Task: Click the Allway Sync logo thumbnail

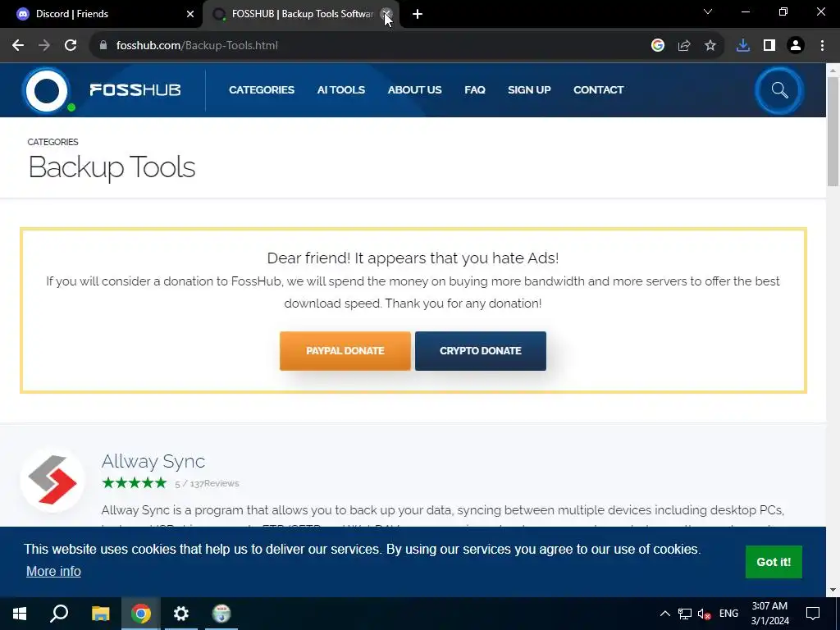Action: tap(52, 479)
